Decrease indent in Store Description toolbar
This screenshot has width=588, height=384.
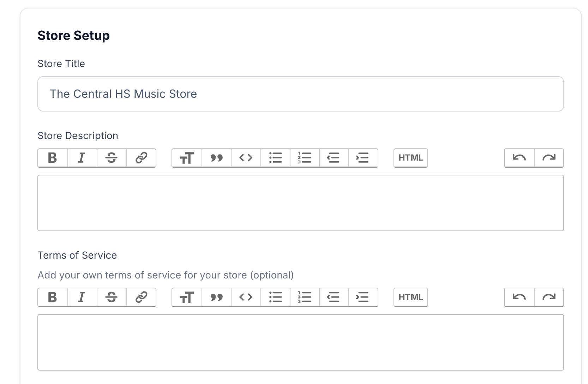[334, 158]
